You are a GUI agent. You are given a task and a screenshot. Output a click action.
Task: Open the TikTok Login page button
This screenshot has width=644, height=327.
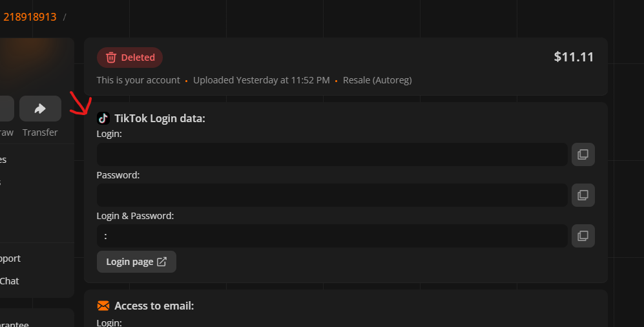point(136,262)
